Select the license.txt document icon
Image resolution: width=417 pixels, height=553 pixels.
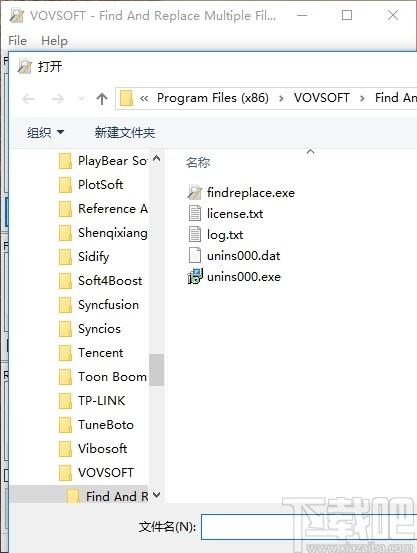[x=195, y=213]
